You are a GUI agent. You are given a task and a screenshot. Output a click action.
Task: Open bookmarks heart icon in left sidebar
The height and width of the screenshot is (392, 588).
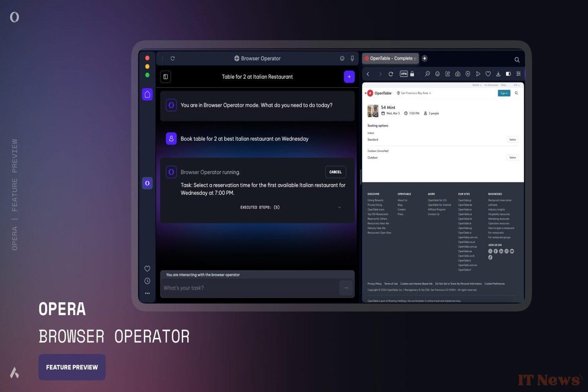147,269
